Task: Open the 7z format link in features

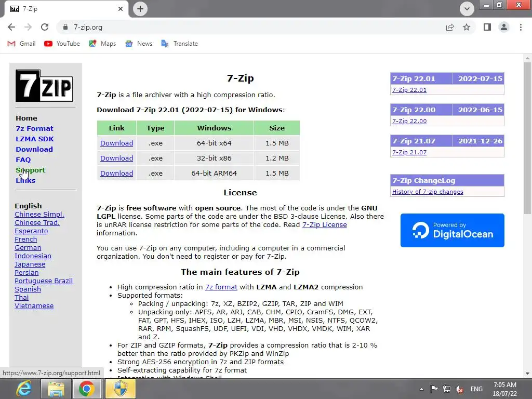Action: point(221,287)
